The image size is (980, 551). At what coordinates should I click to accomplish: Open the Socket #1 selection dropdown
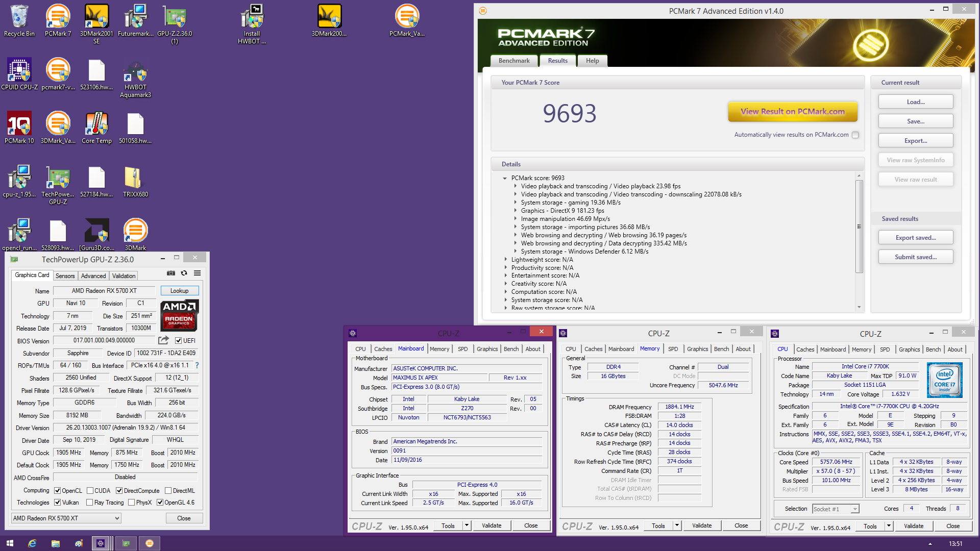(836, 509)
